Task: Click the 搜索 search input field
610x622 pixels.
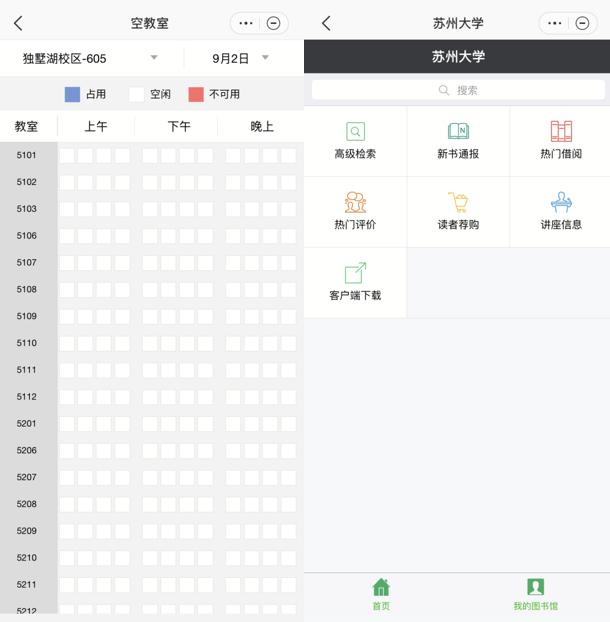Action: coord(458,90)
